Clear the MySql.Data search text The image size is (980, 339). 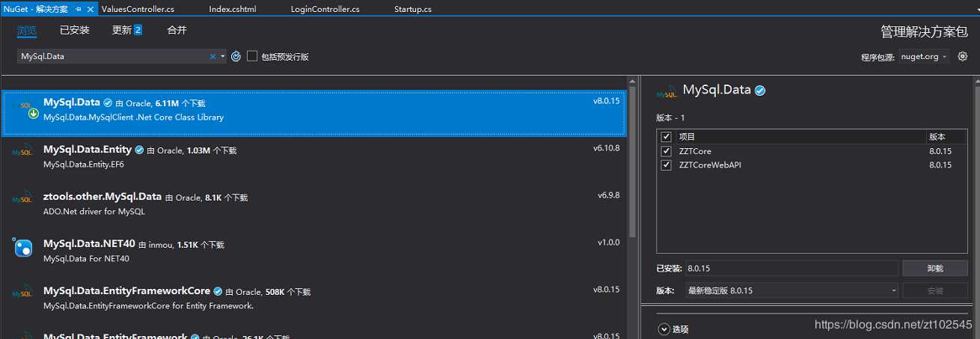click(x=212, y=56)
